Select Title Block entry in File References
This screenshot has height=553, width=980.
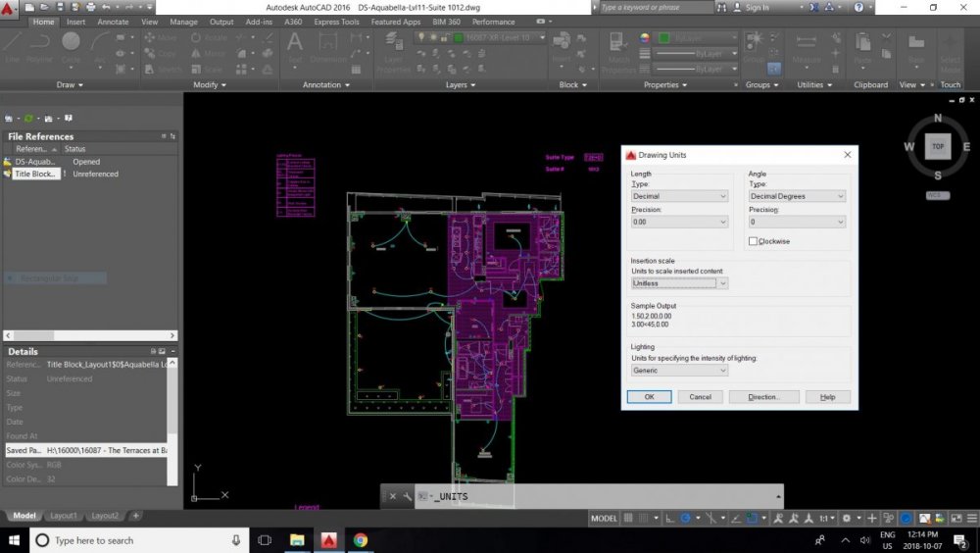[x=36, y=174]
